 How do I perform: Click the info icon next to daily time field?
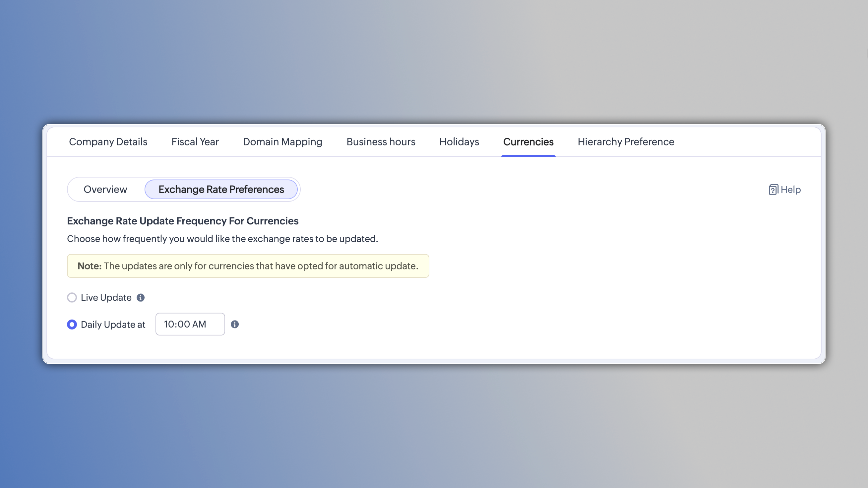[x=235, y=324]
